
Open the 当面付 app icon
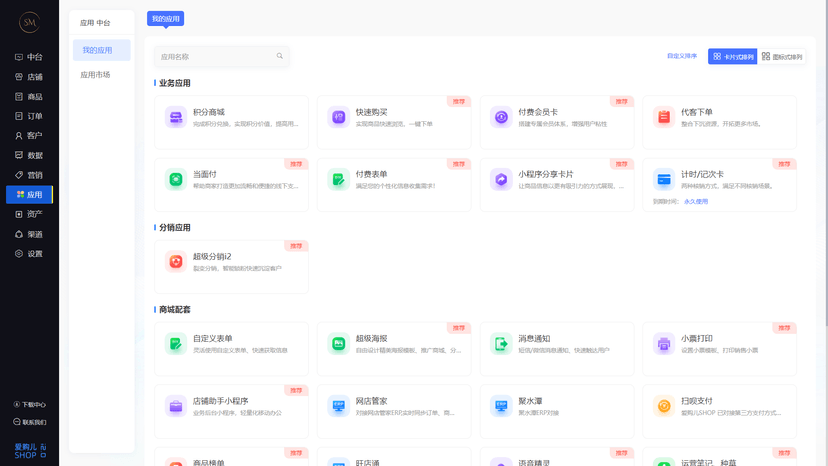pyautogui.click(x=176, y=179)
